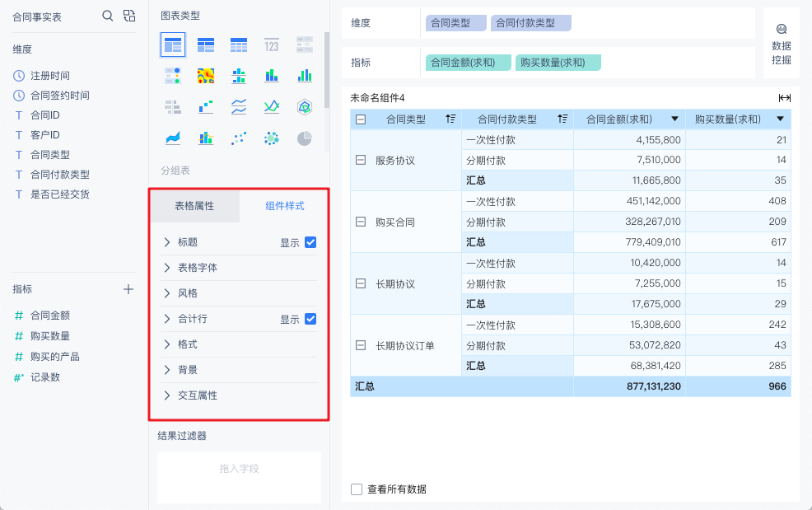Viewport: 812px width, 510px height.
Task: Click the 未命名组件4 component title
Action: 377,98
